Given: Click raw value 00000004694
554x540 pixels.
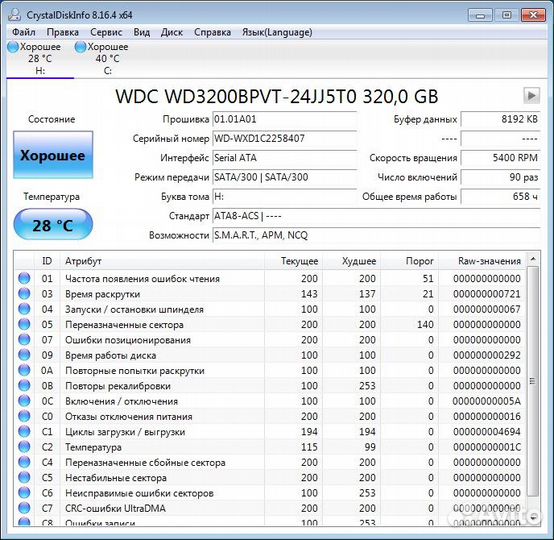Looking at the screenshot, I should pos(487,432).
